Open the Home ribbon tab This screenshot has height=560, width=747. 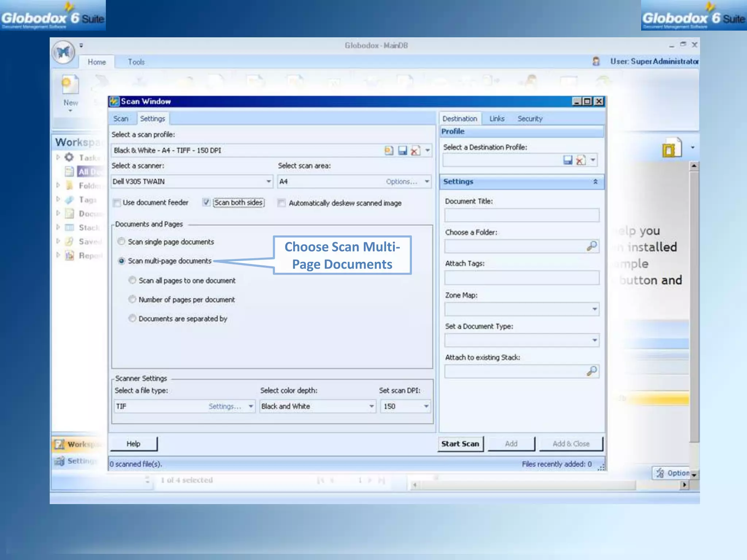(97, 62)
